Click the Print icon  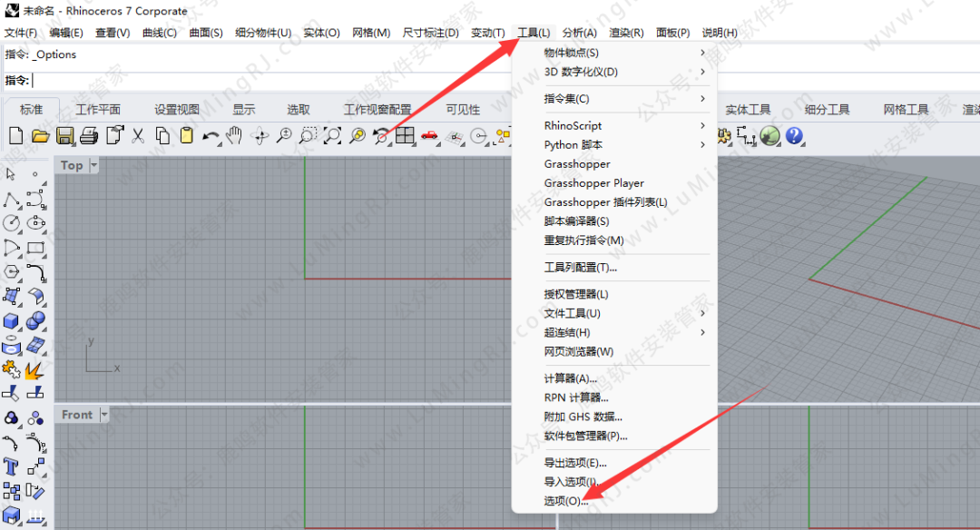89,136
